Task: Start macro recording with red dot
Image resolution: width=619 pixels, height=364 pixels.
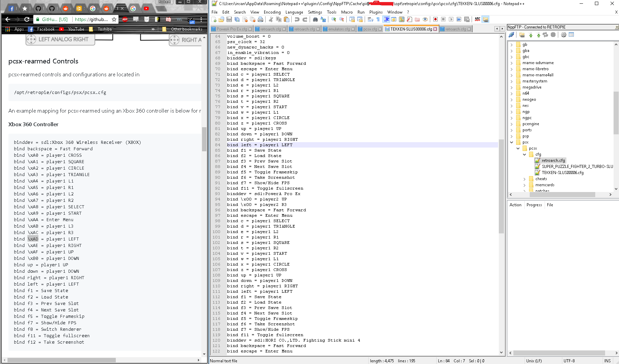Action: pyautogui.click(x=435, y=19)
